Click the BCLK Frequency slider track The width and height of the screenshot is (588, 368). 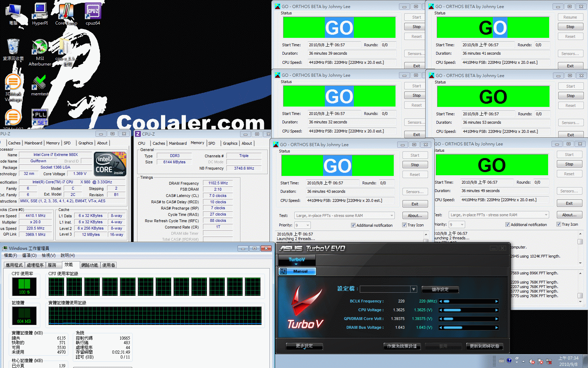point(468,301)
